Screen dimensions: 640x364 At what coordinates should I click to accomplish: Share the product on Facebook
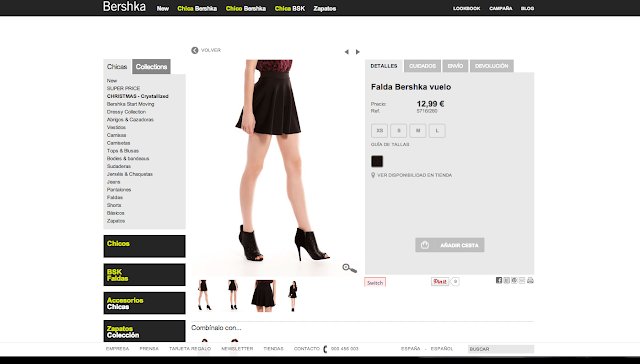pyautogui.click(x=499, y=280)
